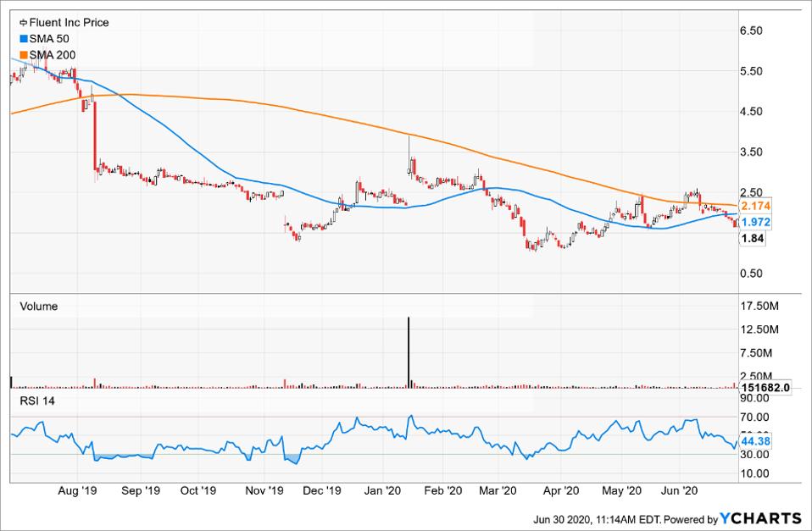
Task: Click the 17.50M volume axis label
Action: 759,307
